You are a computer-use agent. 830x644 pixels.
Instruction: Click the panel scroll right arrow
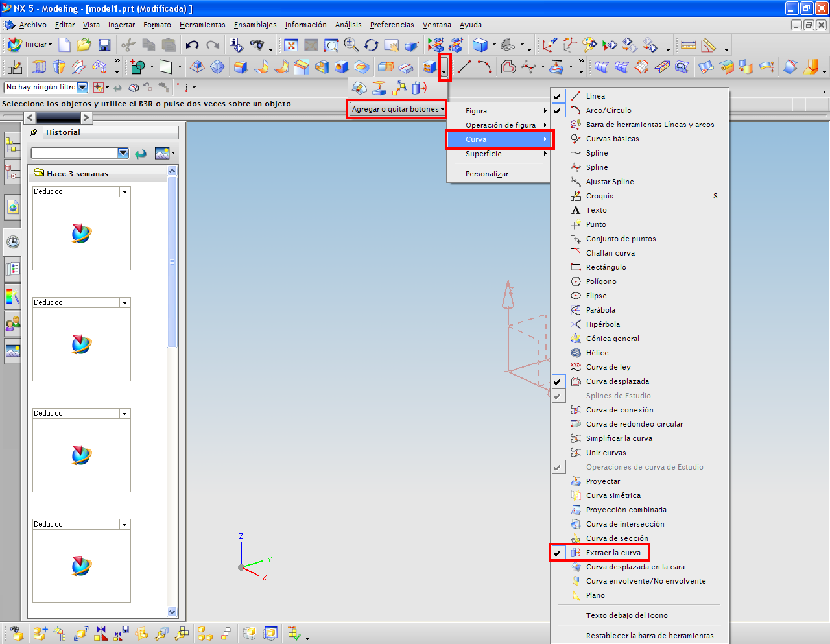tap(86, 117)
